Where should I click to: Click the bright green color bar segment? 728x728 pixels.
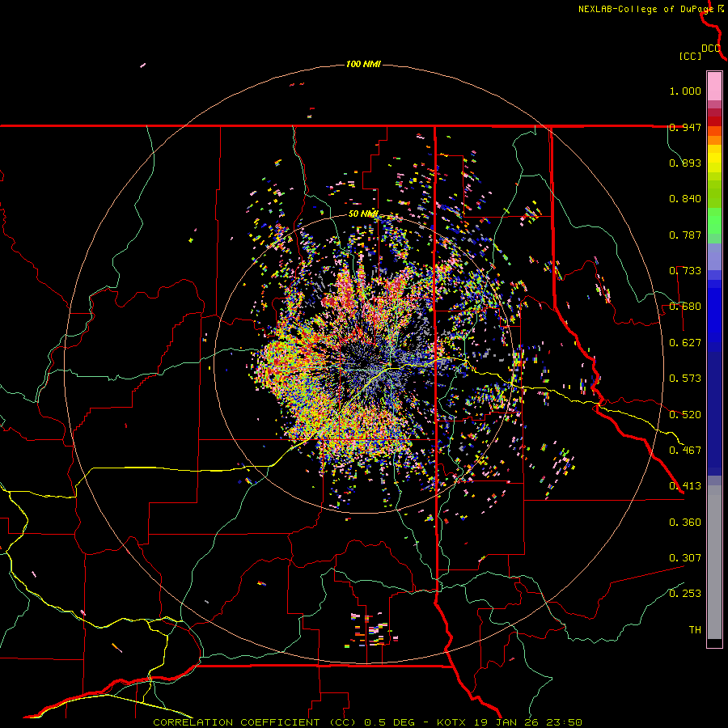pos(714,219)
